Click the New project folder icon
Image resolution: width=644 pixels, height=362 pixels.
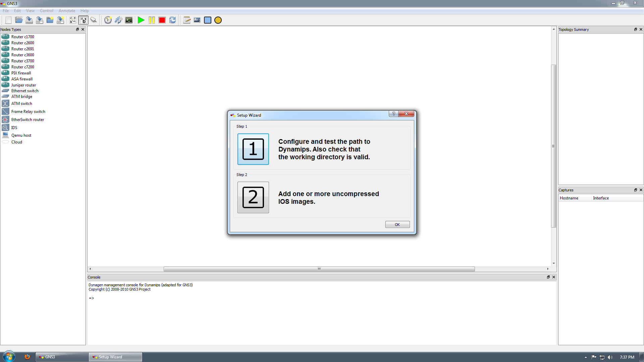[50, 20]
